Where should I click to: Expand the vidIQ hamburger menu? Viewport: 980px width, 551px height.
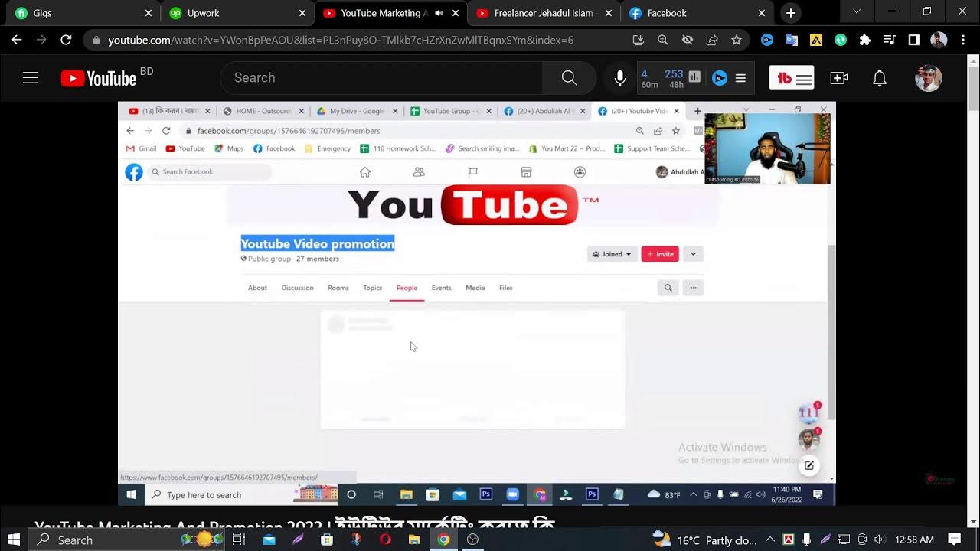740,77
